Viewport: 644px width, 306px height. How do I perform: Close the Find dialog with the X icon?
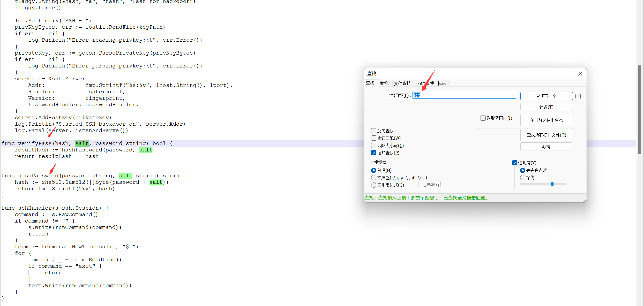tap(580, 74)
